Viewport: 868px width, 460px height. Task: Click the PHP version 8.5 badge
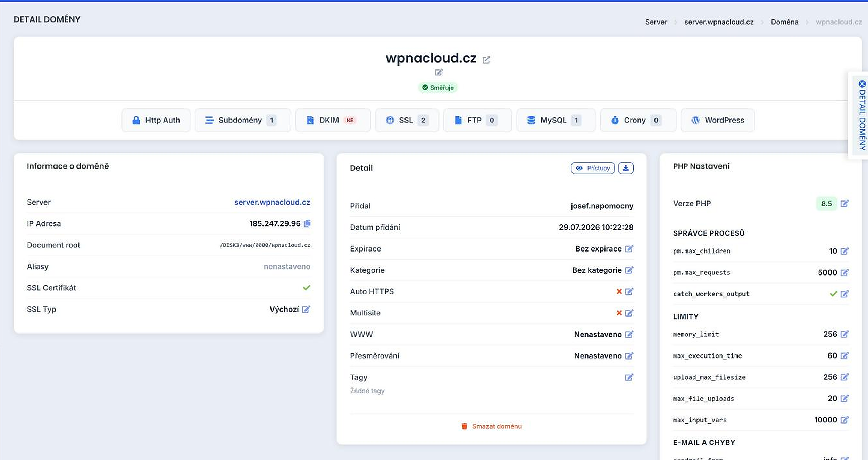pyautogui.click(x=826, y=204)
